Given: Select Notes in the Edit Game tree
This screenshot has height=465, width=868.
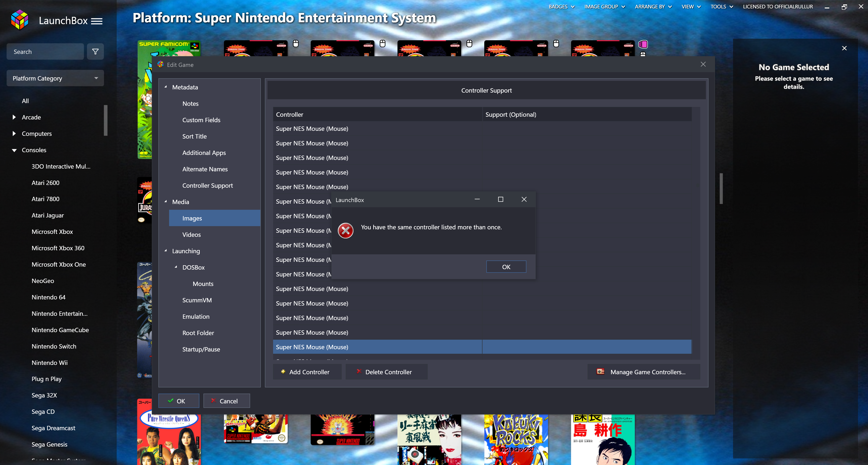Looking at the screenshot, I should (190, 103).
